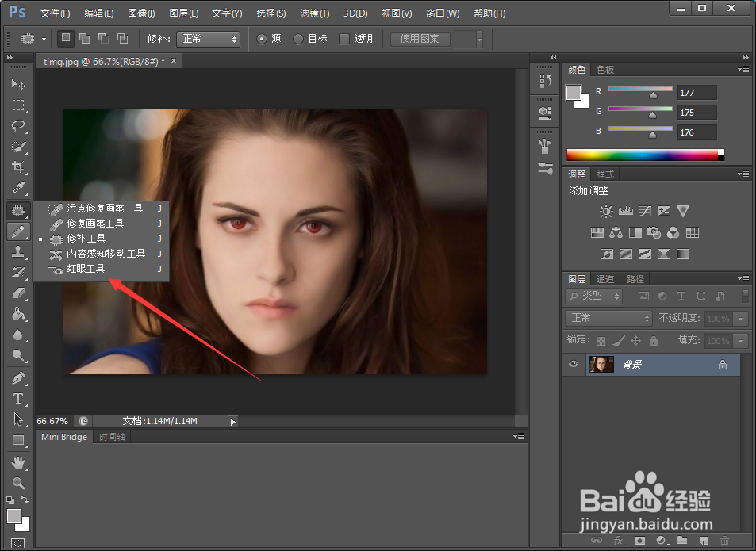756x551 pixels.
Task: Expand the 不透明度 opacity dropdown arrow
Action: point(741,319)
